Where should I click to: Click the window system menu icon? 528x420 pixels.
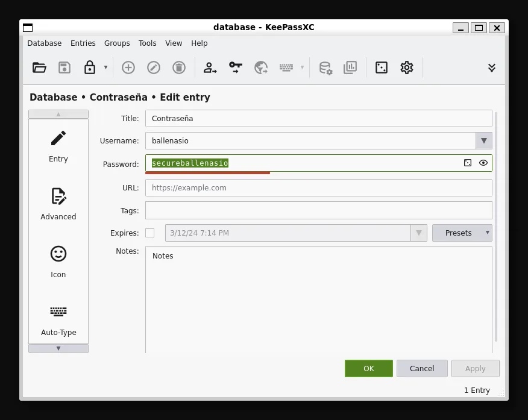tap(28, 28)
